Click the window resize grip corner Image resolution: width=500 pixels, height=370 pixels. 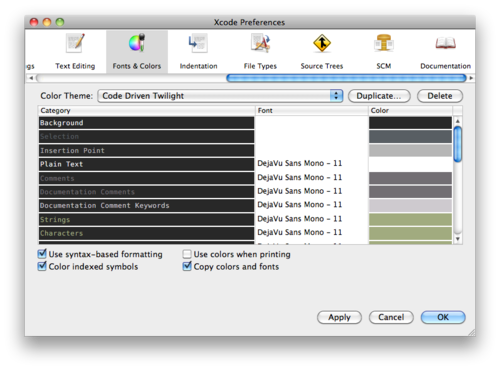click(472, 332)
